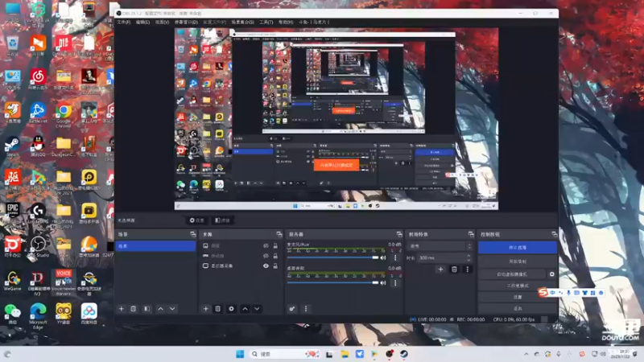Toggle lock on the image source
The width and height of the screenshot is (644, 362).
pyautogui.click(x=275, y=246)
